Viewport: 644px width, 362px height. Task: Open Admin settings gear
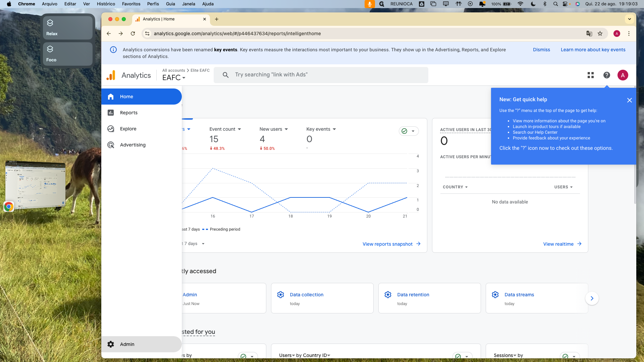point(111,344)
